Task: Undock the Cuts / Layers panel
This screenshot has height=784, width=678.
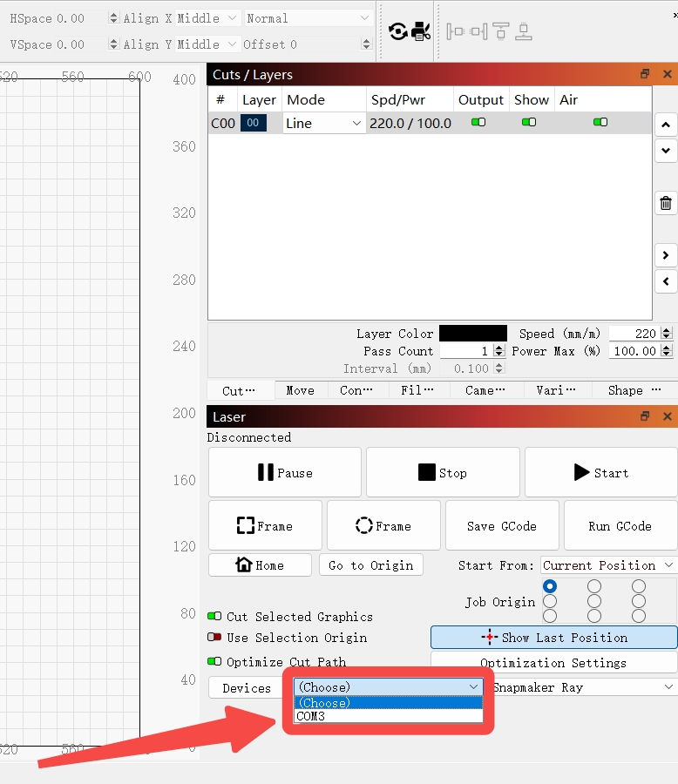Action: 645,74
